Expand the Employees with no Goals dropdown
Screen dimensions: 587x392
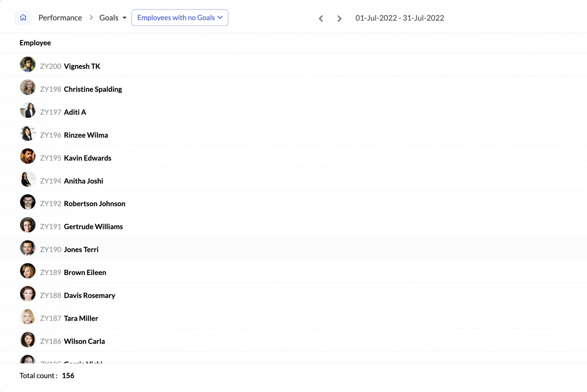coord(180,18)
